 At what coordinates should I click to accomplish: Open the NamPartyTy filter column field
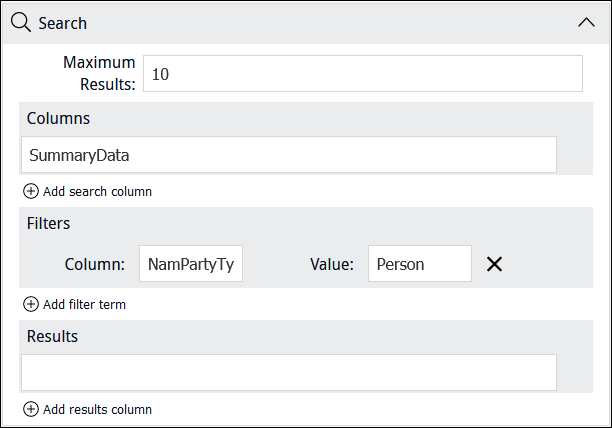click(x=191, y=264)
